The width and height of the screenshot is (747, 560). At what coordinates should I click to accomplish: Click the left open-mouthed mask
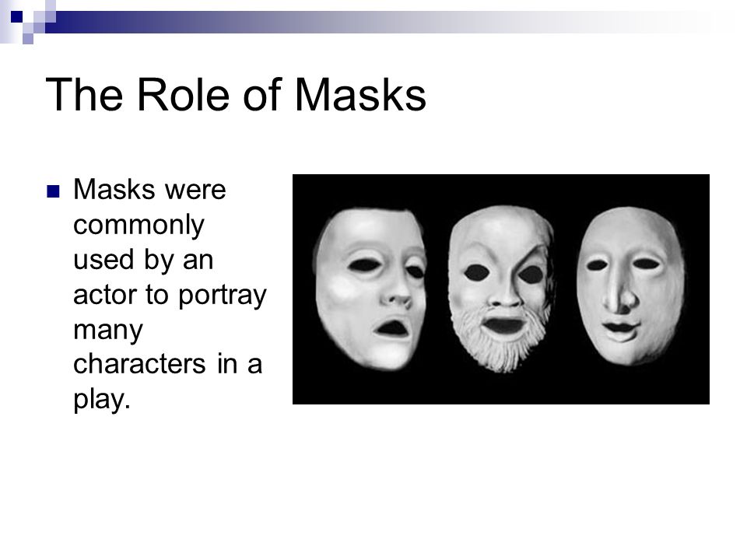[x=370, y=289]
